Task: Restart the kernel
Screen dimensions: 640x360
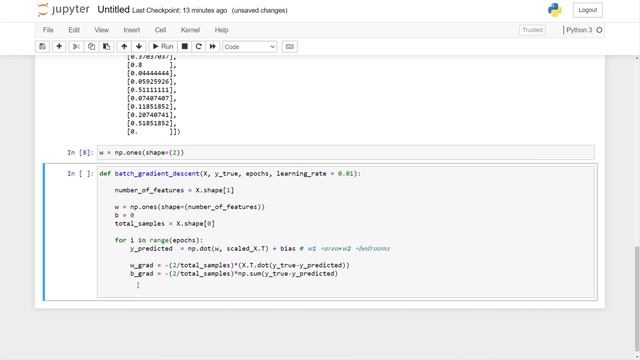Action: click(x=198, y=47)
